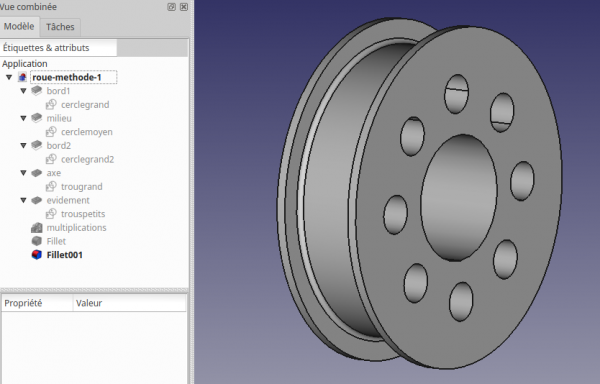Select the cerclemoyen tree item
The image size is (600, 384).
coord(87,132)
